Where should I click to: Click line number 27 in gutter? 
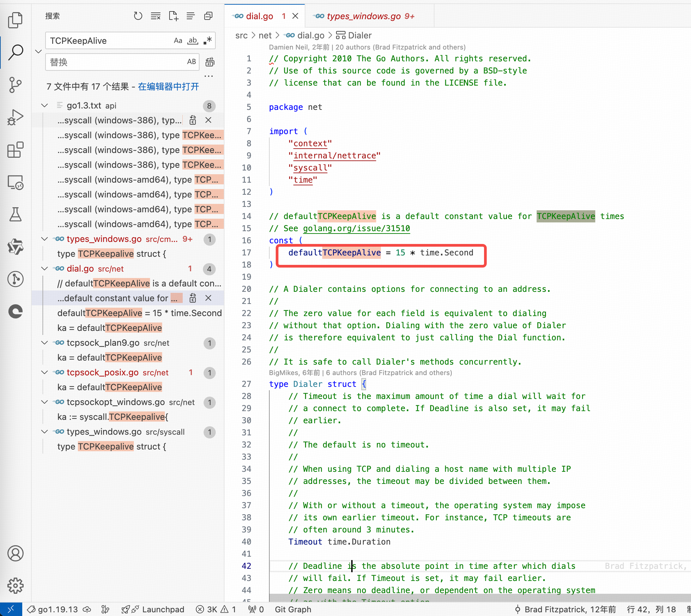(246, 384)
